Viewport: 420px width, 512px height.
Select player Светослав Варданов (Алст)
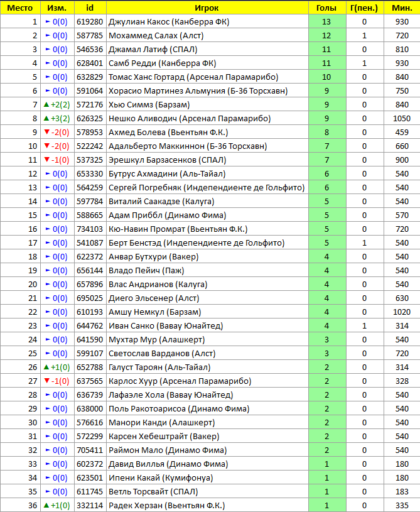tap(162, 354)
